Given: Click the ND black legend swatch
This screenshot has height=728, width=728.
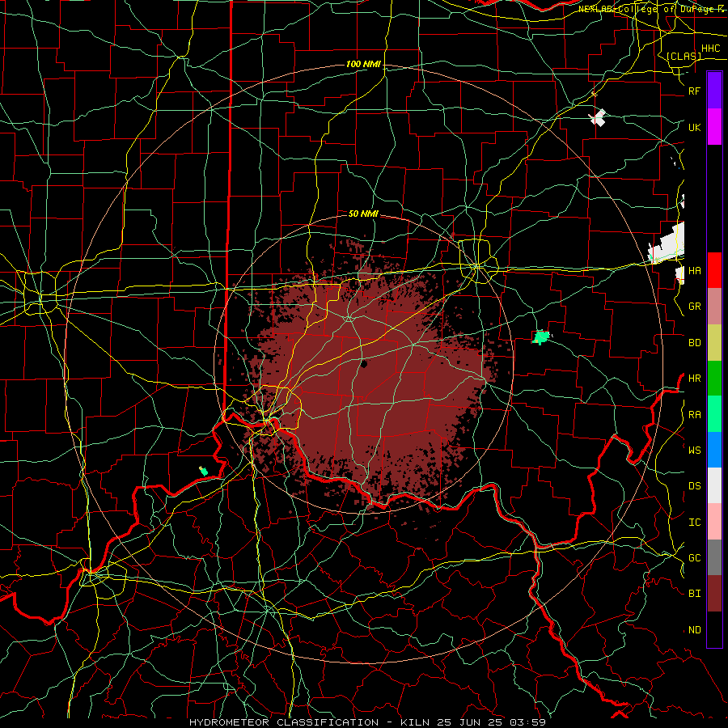Looking at the screenshot, I should pyautogui.click(x=714, y=629).
